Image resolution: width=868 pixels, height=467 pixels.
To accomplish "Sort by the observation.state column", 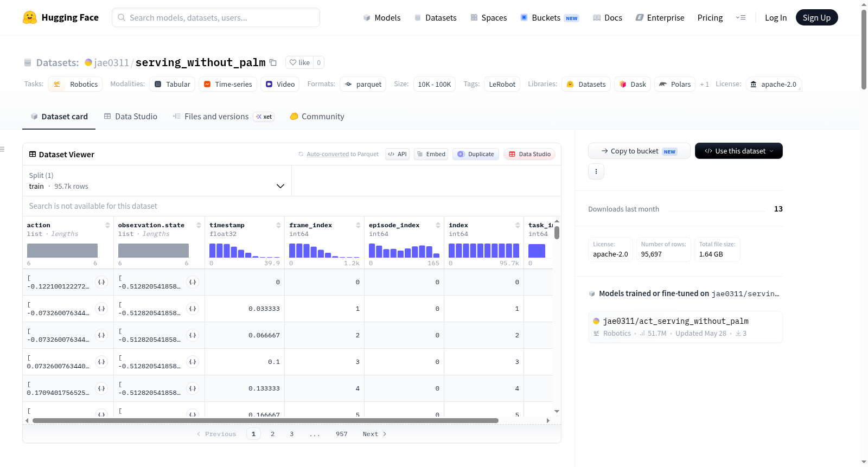I will (x=199, y=225).
